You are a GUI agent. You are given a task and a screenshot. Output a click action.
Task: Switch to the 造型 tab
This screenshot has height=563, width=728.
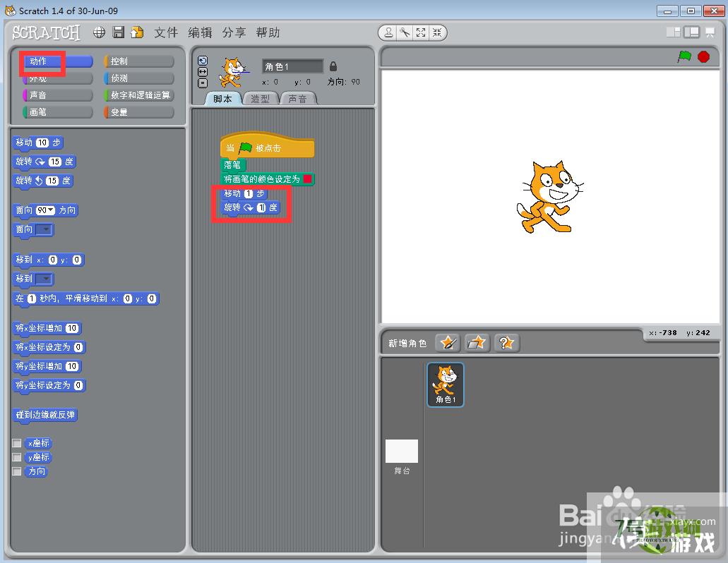point(260,99)
